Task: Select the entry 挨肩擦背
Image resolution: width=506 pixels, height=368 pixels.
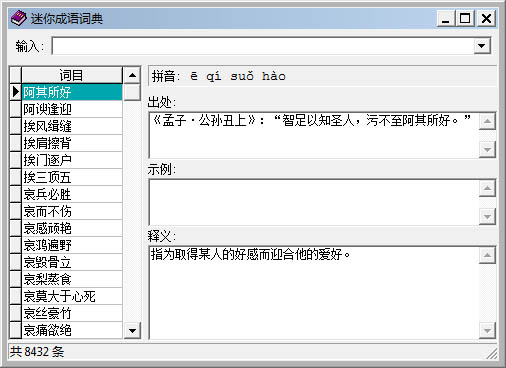Action: (x=72, y=143)
